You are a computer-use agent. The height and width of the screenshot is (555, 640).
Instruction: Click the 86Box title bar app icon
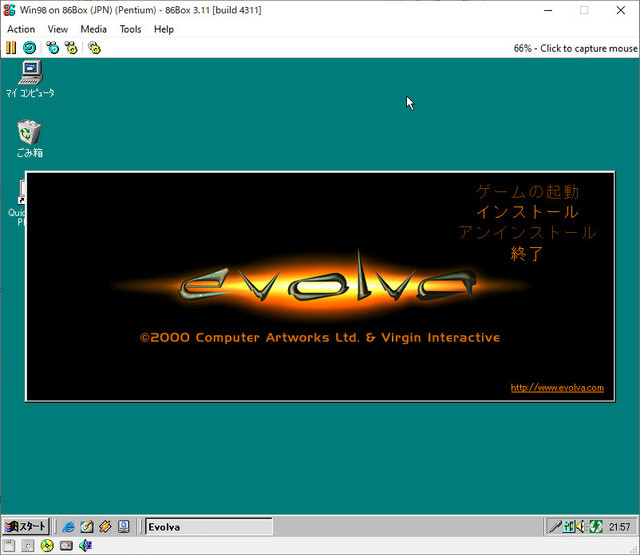pyautogui.click(x=9, y=10)
